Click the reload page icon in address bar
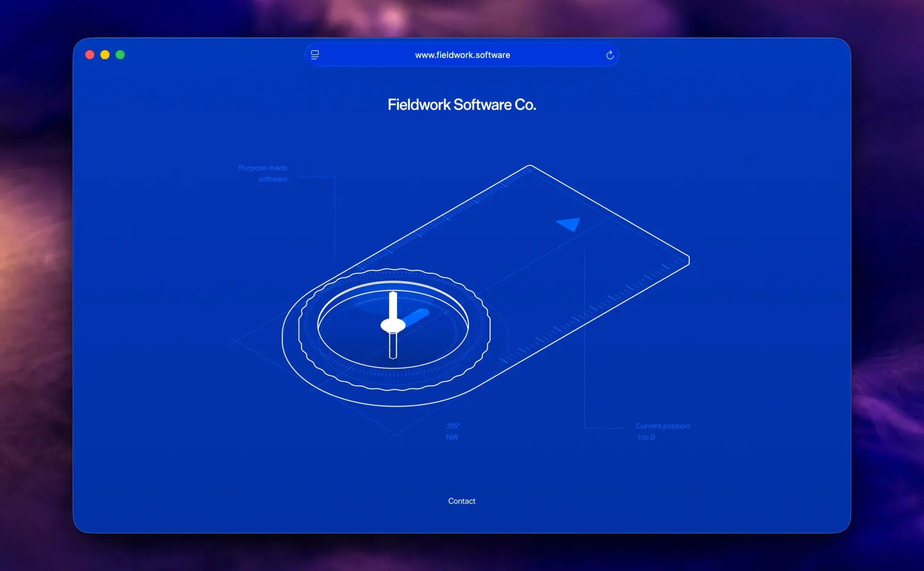The width and height of the screenshot is (924, 571). pyautogui.click(x=610, y=55)
